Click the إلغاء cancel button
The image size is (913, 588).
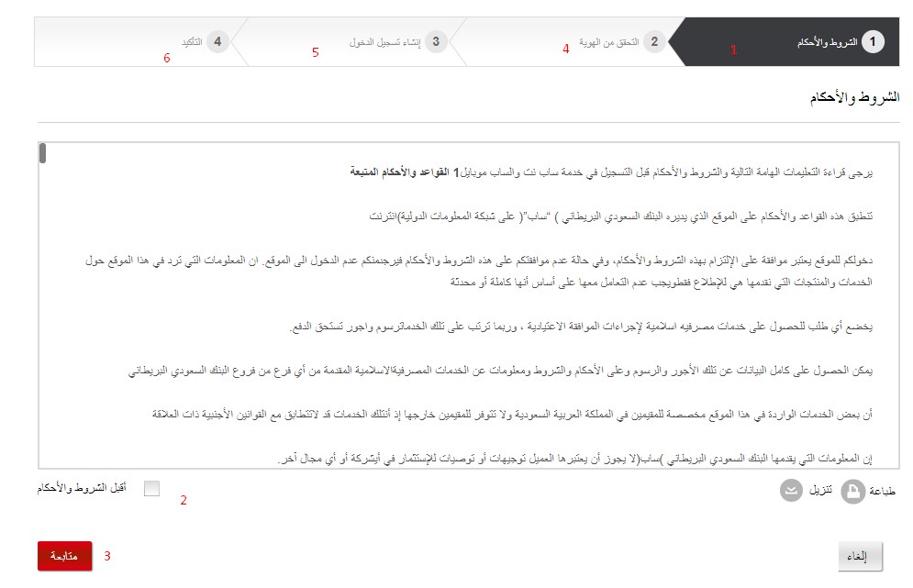(861, 557)
